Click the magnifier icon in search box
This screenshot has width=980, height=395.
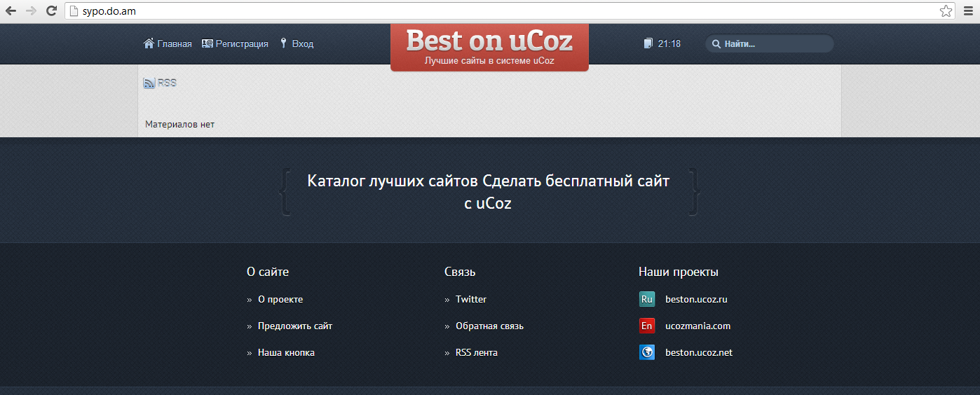coord(716,44)
